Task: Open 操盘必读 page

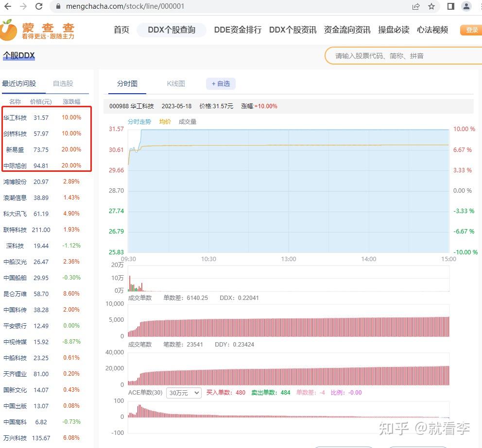Action: click(394, 30)
